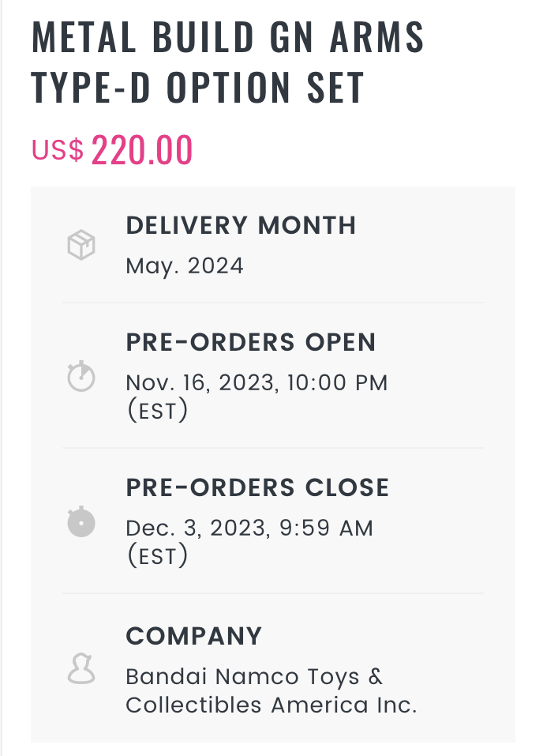Click the Pre-Orders Close heading

257,487
